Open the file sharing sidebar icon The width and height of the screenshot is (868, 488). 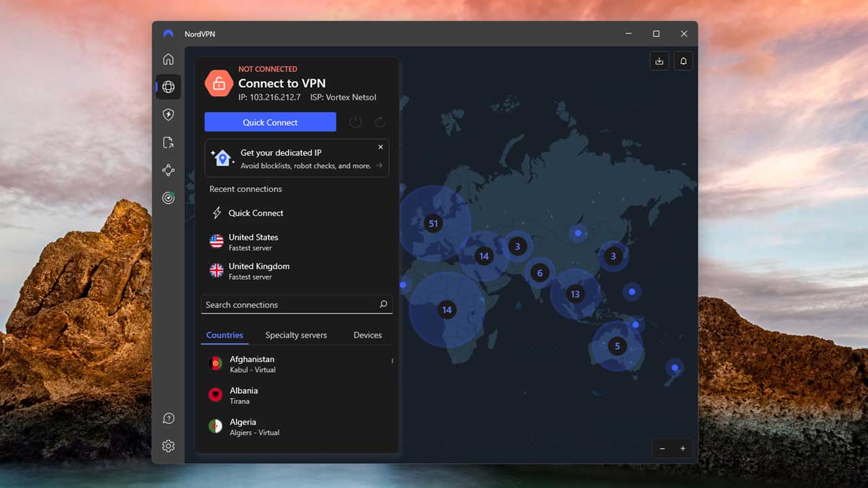click(168, 142)
